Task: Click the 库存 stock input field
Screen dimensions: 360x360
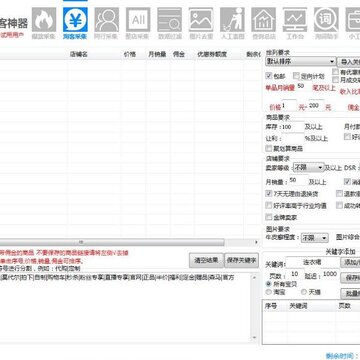Action: (293, 127)
